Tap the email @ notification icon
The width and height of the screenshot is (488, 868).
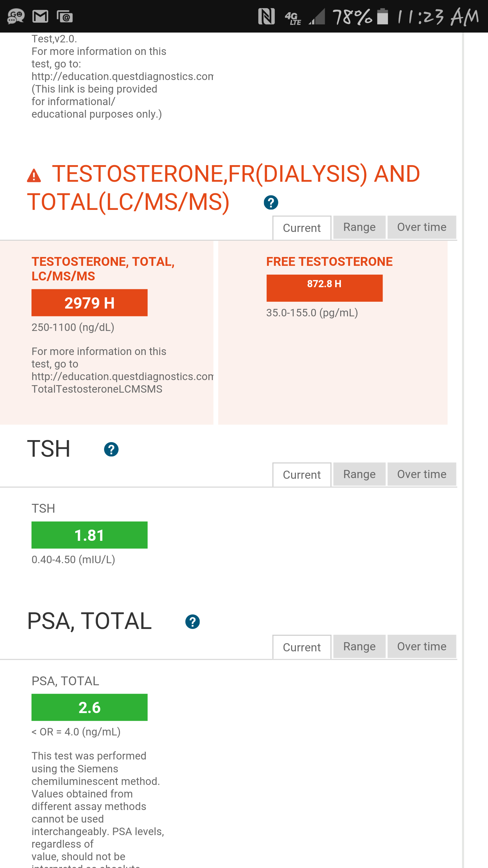pos(65,16)
